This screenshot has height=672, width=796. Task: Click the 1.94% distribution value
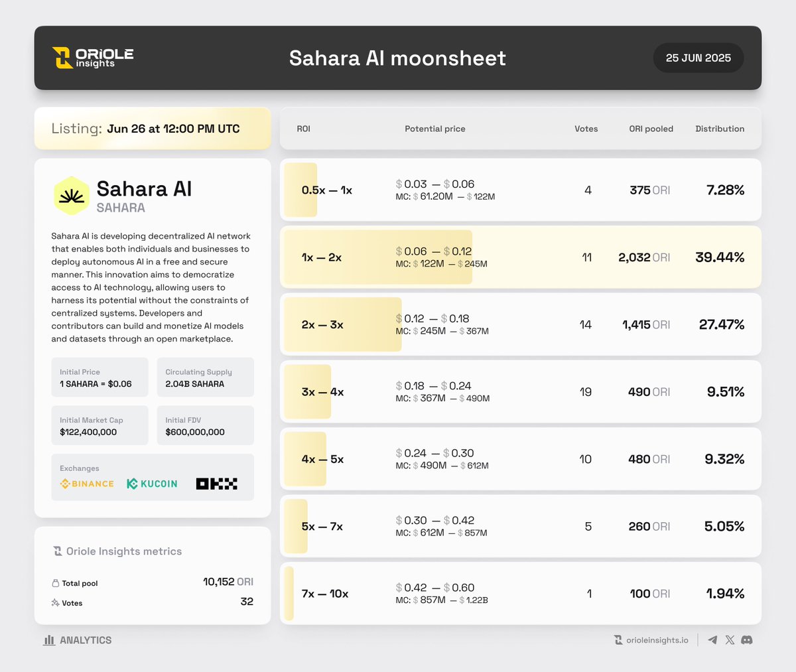click(x=726, y=594)
